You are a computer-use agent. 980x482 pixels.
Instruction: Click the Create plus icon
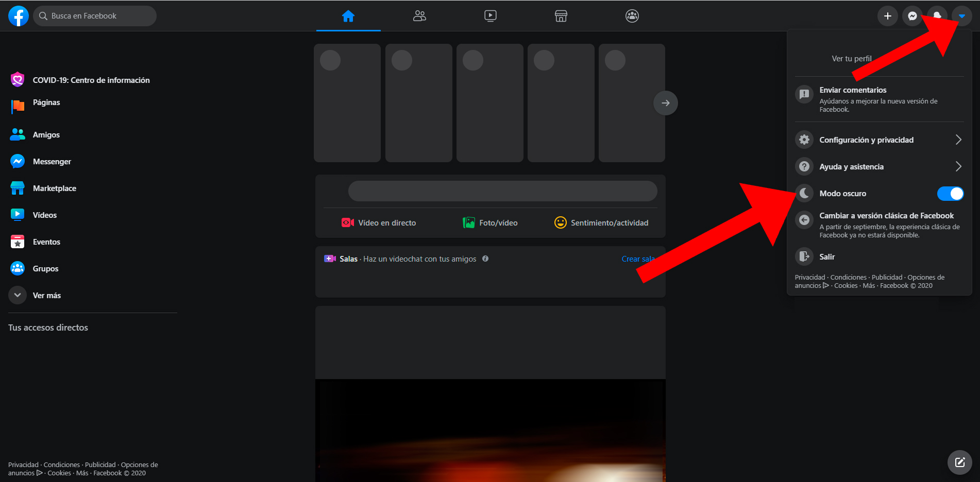coord(887,15)
